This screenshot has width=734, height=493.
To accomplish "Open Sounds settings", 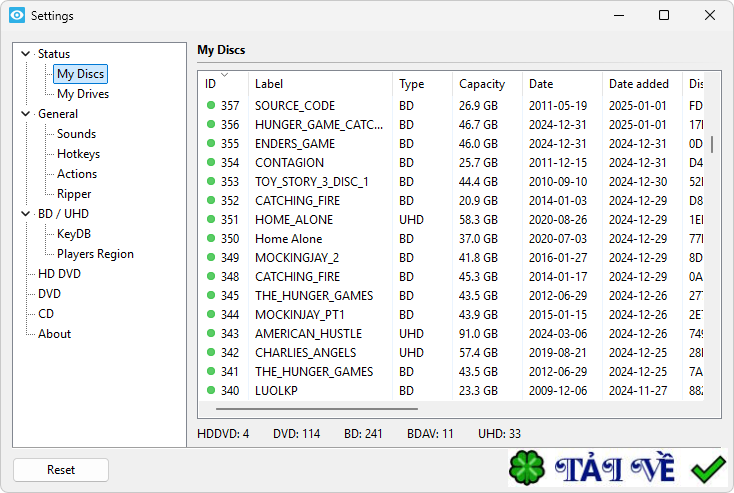I will click(76, 134).
